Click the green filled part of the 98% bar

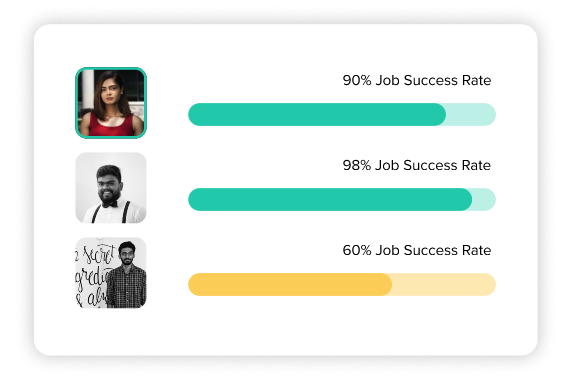(330, 199)
